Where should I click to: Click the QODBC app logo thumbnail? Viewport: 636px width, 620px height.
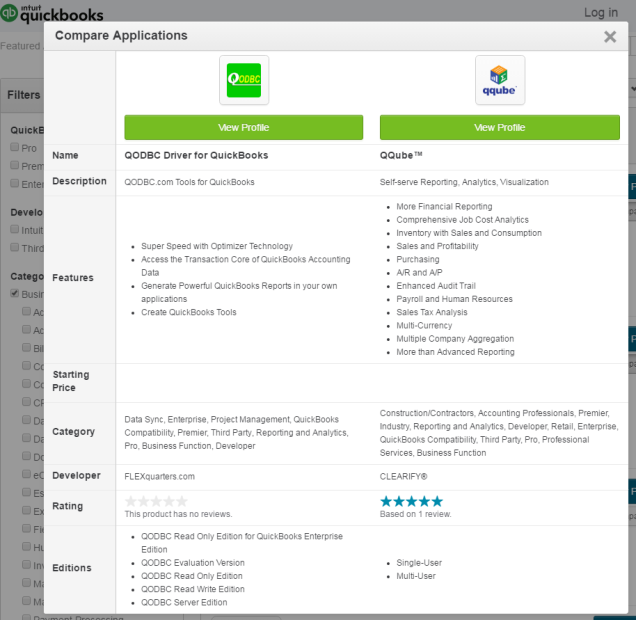[x=244, y=80]
